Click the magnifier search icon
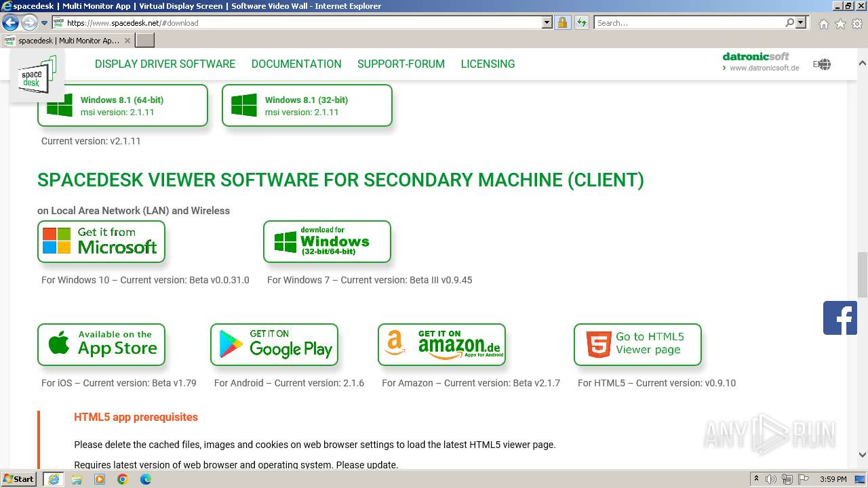Viewport: 868px width, 488px height. 789,22
